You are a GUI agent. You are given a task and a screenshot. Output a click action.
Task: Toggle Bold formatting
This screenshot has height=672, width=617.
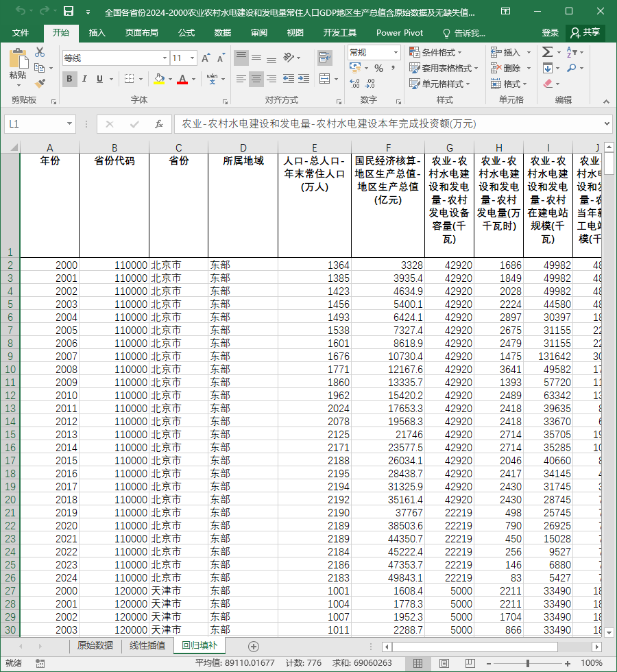[x=69, y=79]
